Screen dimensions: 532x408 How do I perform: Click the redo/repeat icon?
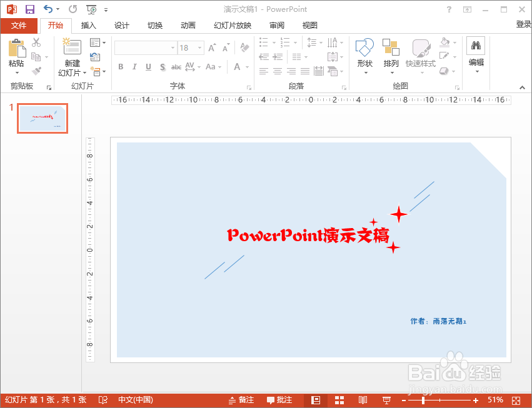pos(73,9)
